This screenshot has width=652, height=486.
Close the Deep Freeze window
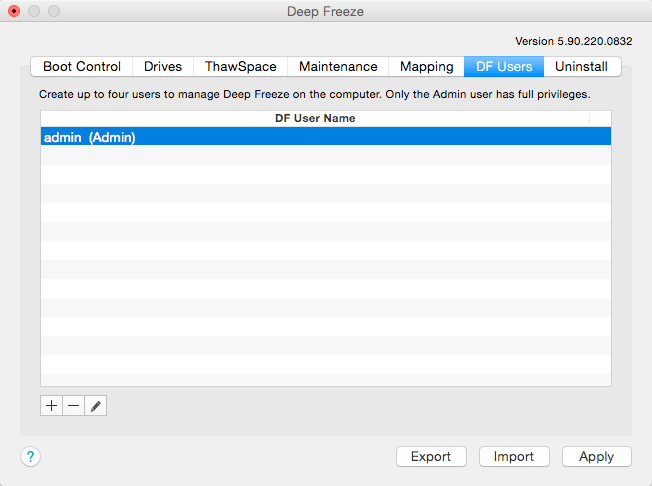pos(14,11)
